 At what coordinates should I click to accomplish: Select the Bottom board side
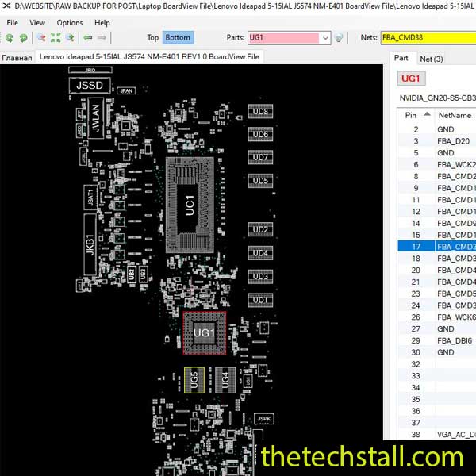(178, 37)
